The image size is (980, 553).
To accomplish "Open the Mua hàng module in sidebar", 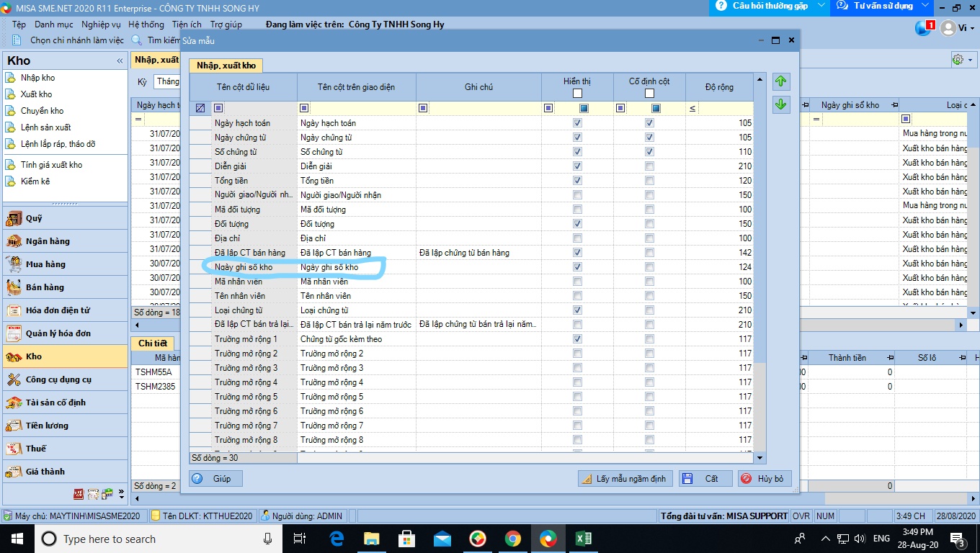I will tap(45, 264).
